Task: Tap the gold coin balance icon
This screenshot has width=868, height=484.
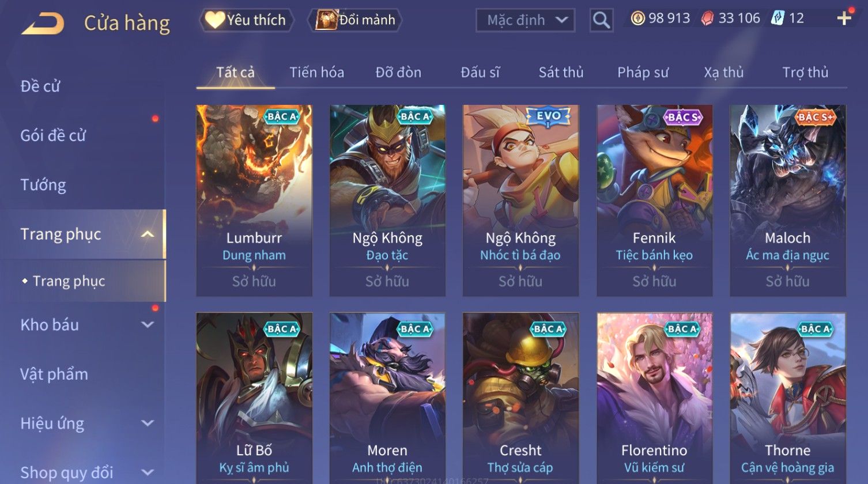Action: pyautogui.click(x=637, y=18)
